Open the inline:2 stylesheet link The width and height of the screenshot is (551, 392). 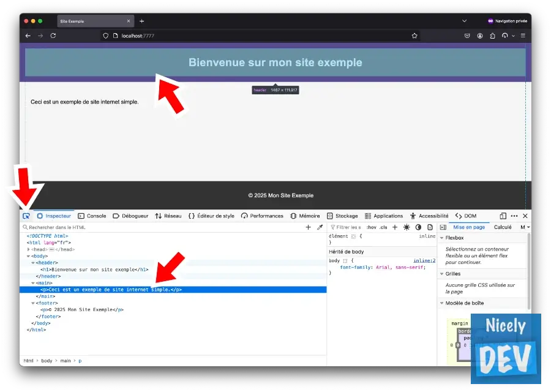[424, 260]
